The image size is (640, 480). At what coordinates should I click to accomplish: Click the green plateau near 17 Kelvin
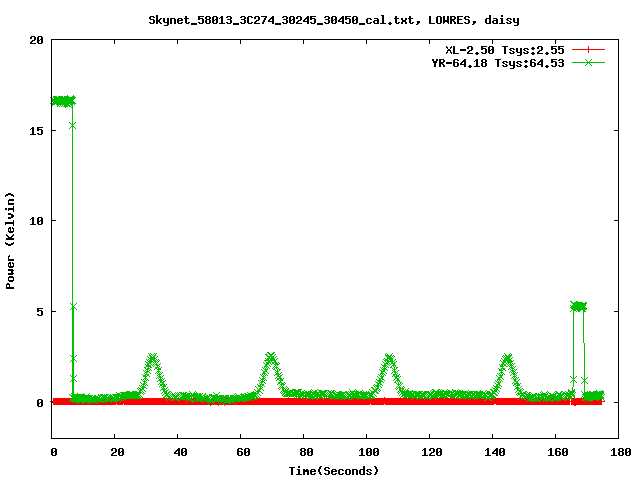click(63, 101)
